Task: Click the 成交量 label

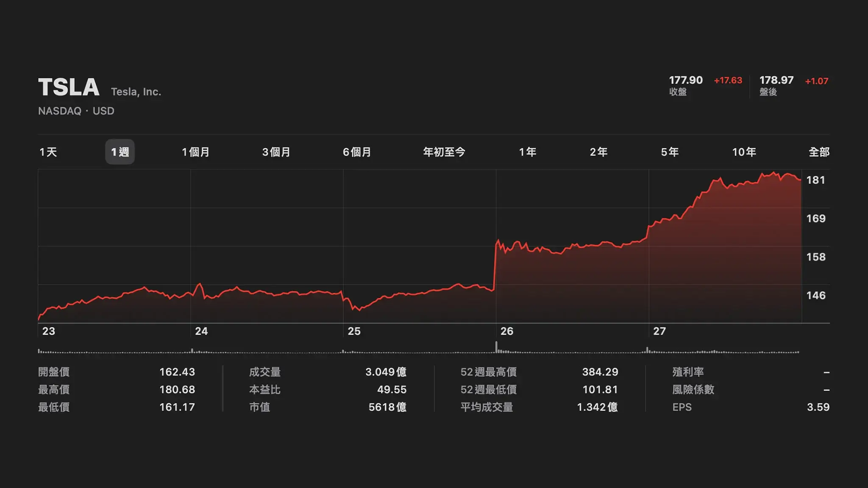Action: click(265, 372)
